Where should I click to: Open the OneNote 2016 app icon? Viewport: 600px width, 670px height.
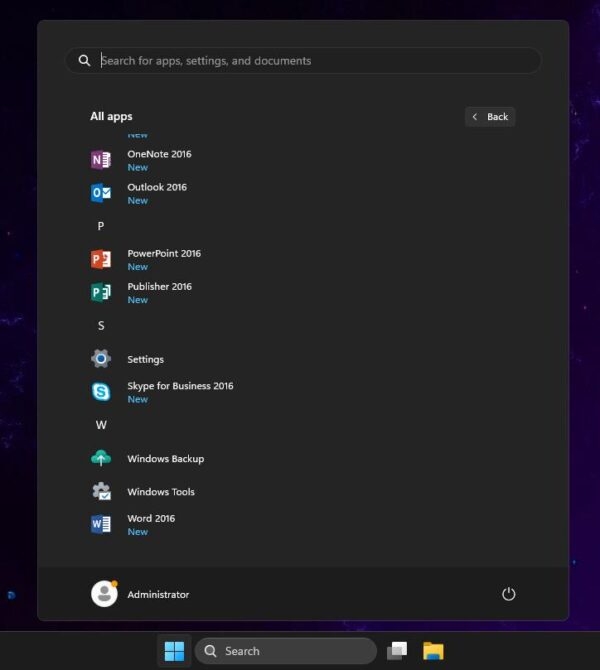point(101,160)
